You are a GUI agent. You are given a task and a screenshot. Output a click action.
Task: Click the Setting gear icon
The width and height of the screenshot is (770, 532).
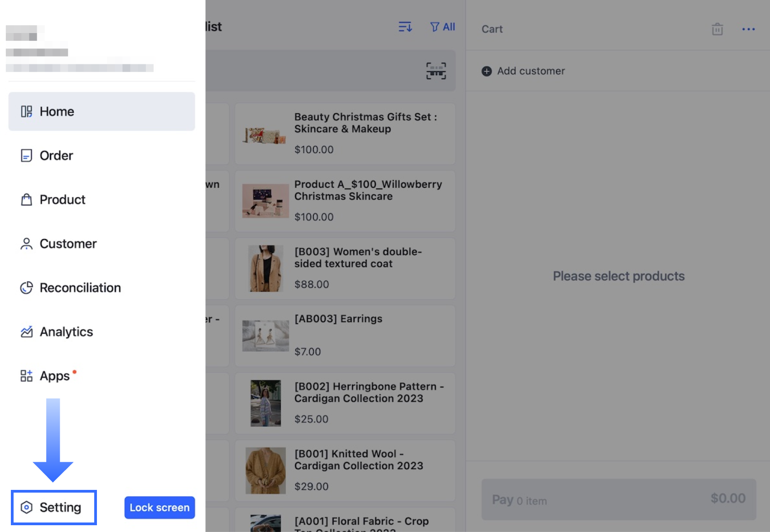click(x=26, y=508)
